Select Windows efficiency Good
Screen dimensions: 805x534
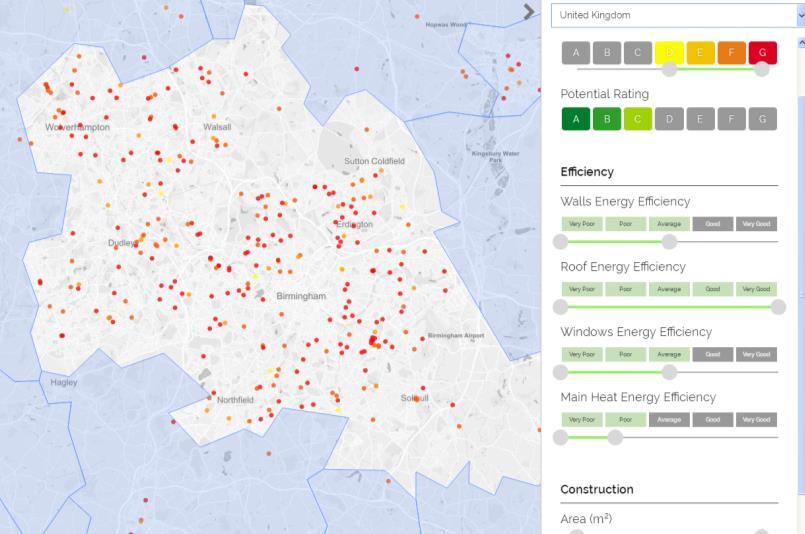click(x=713, y=354)
